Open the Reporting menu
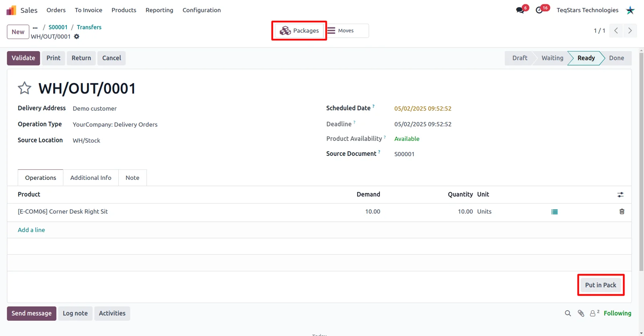 159,10
